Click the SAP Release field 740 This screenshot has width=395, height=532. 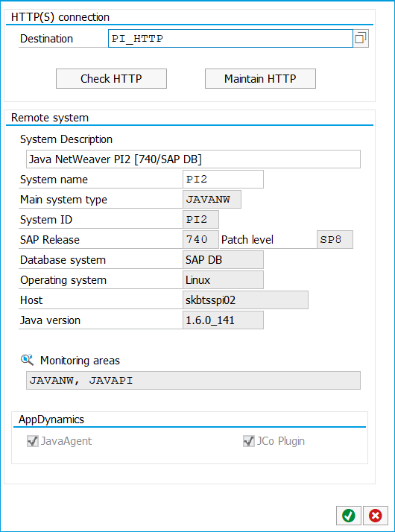[x=201, y=239]
